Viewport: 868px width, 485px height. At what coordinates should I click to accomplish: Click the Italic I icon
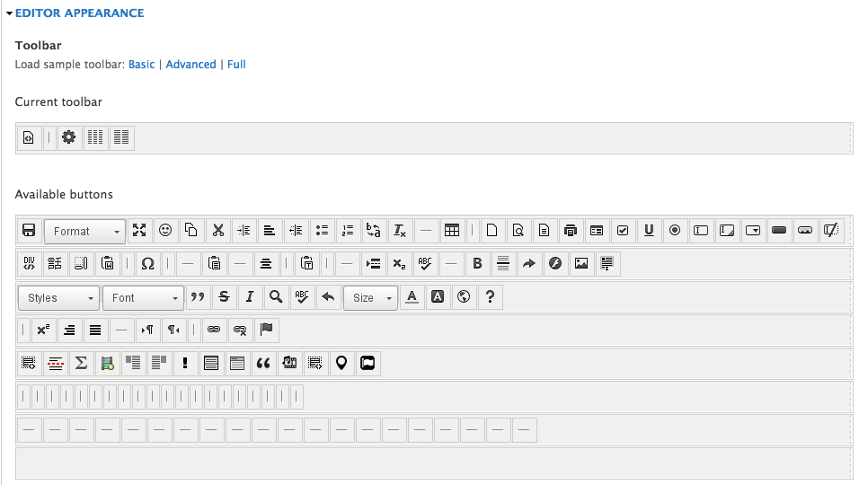(250, 297)
